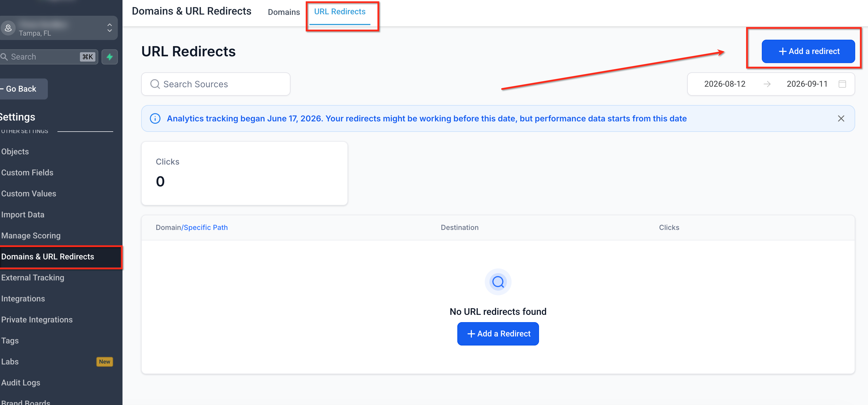Viewport: 868px width, 405px height.
Task: Open the calendar icon in date range picker
Action: pos(842,84)
